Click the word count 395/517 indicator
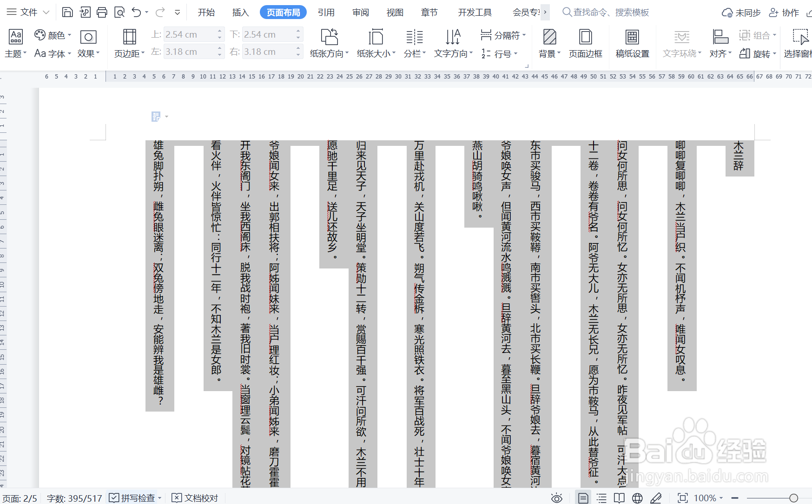Viewport: 812px width, 504px height. point(74,498)
